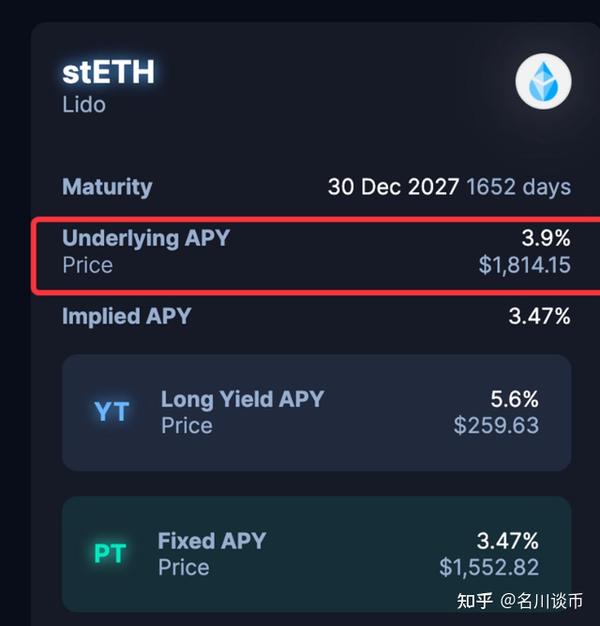Viewport: 600px width, 626px height.
Task: Click the $1,814.15 underlying price
Action: tap(524, 265)
